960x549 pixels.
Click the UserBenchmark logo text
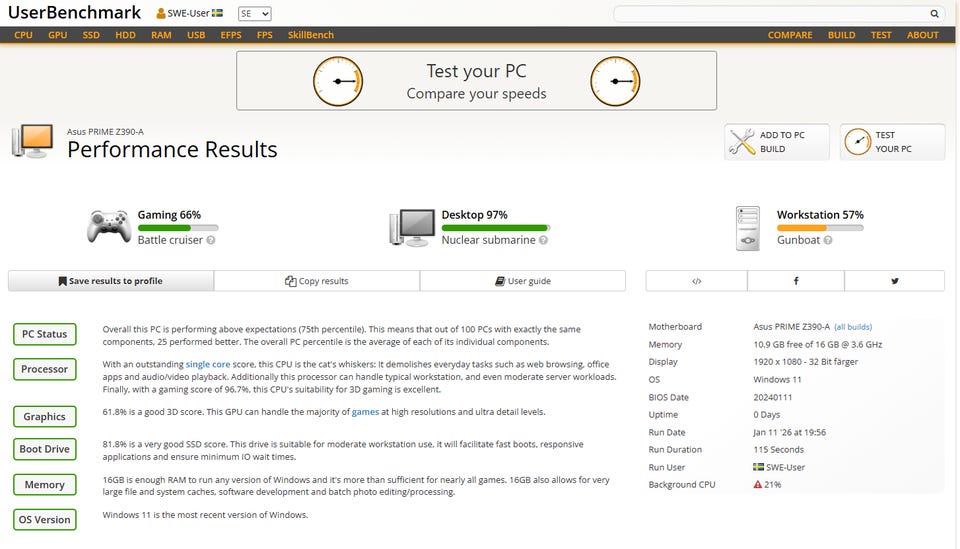[x=74, y=13]
